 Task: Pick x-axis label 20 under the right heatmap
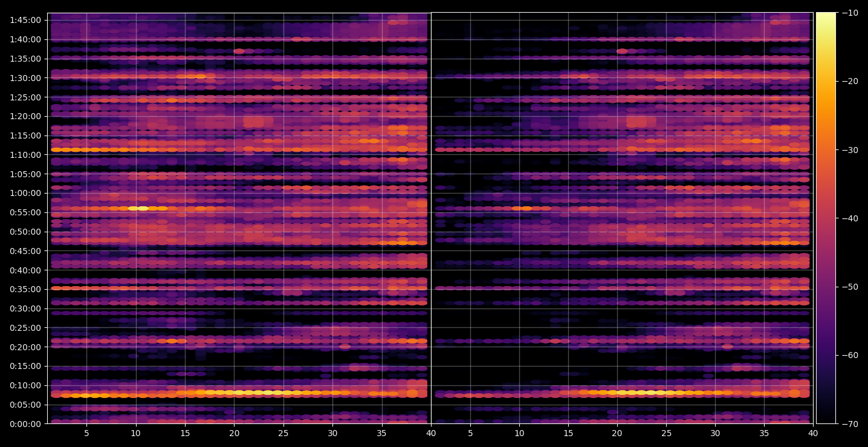pos(617,434)
